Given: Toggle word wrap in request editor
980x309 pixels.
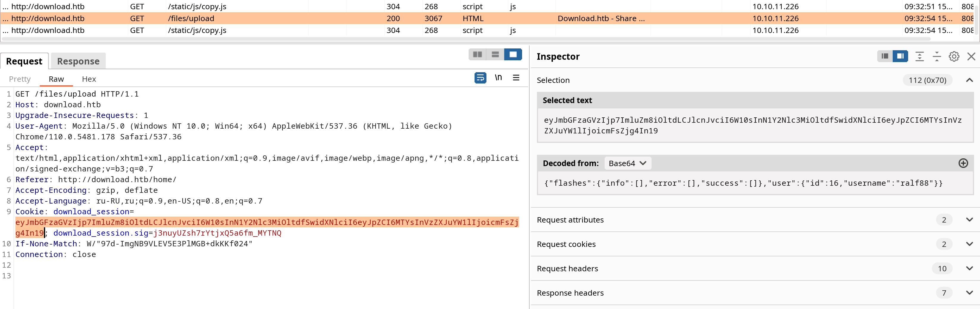Looking at the screenshot, I should [480, 78].
